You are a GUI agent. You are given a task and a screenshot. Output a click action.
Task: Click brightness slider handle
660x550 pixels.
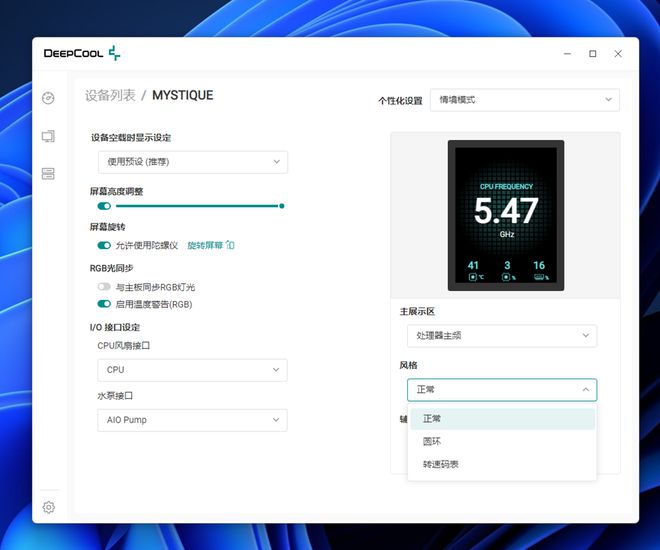282,206
